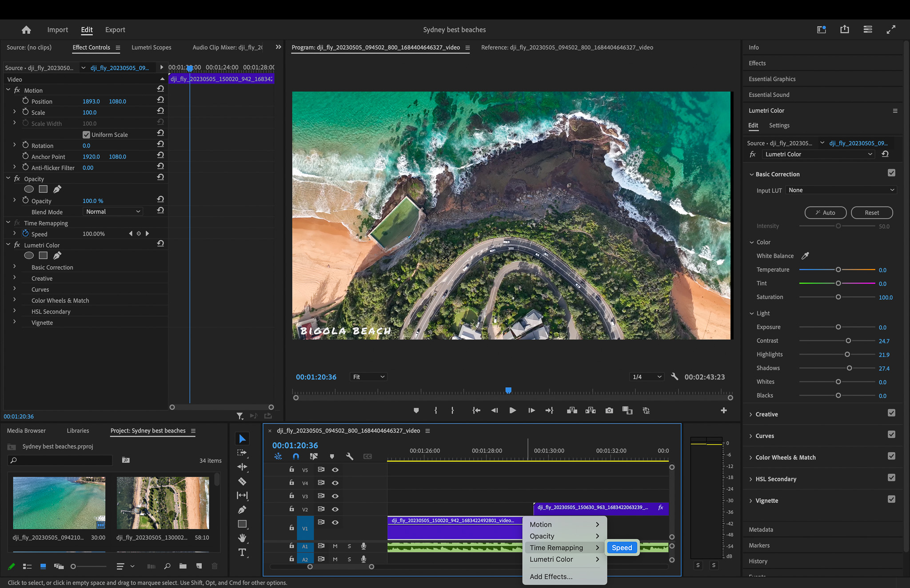
Task: Expand Basic Correction in Effect Controls
Action: [14, 266]
